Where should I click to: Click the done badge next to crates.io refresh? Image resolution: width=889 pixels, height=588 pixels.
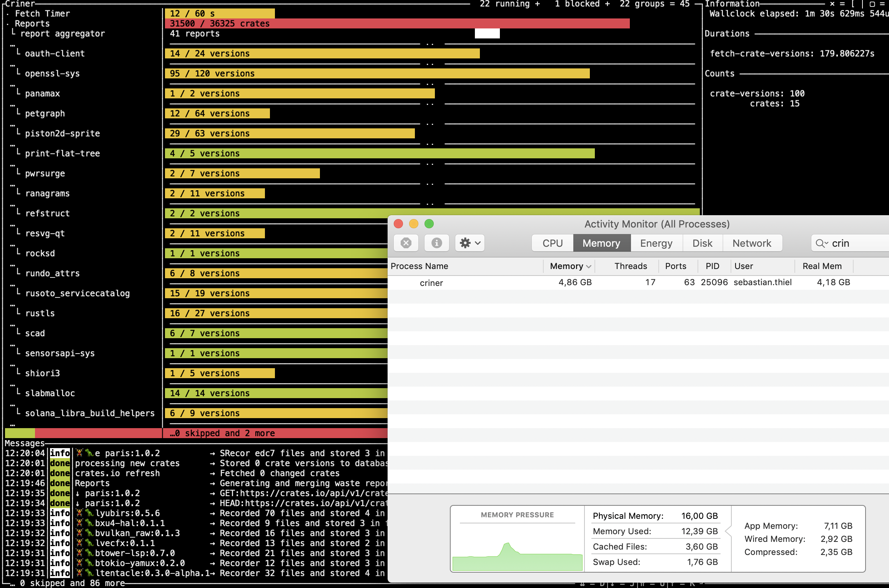(x=60, y=473)
